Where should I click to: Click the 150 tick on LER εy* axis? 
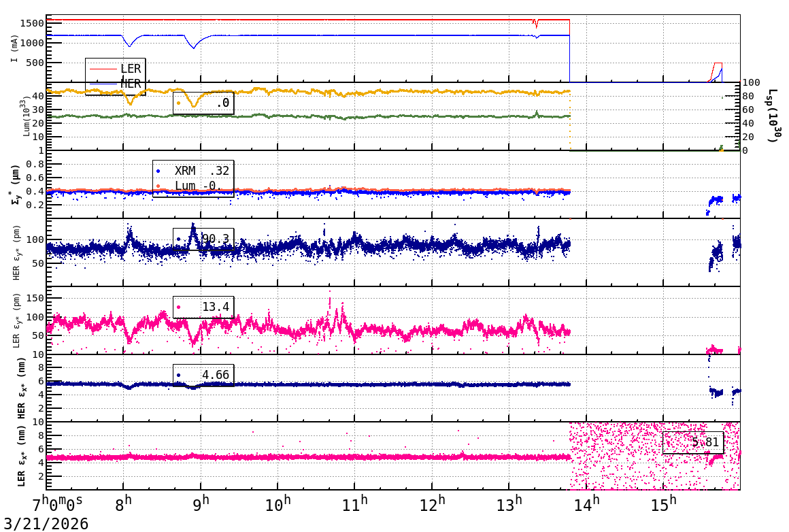pos(35,298)
